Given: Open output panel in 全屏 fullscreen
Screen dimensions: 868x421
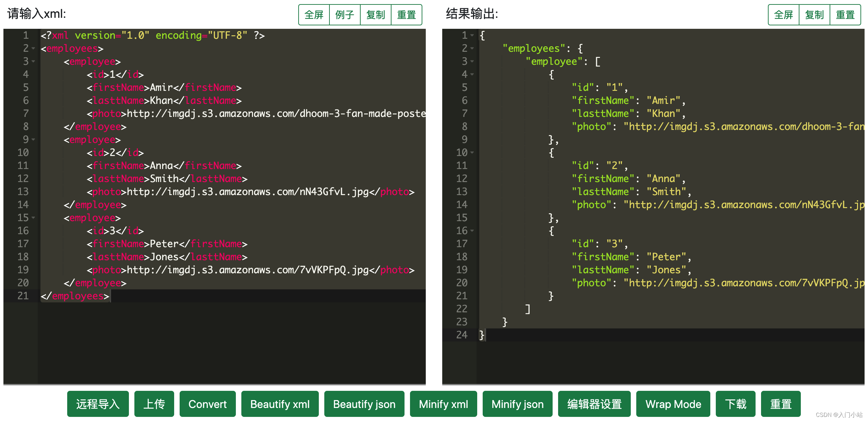Looking at the screenshot, I should [784, 15].
